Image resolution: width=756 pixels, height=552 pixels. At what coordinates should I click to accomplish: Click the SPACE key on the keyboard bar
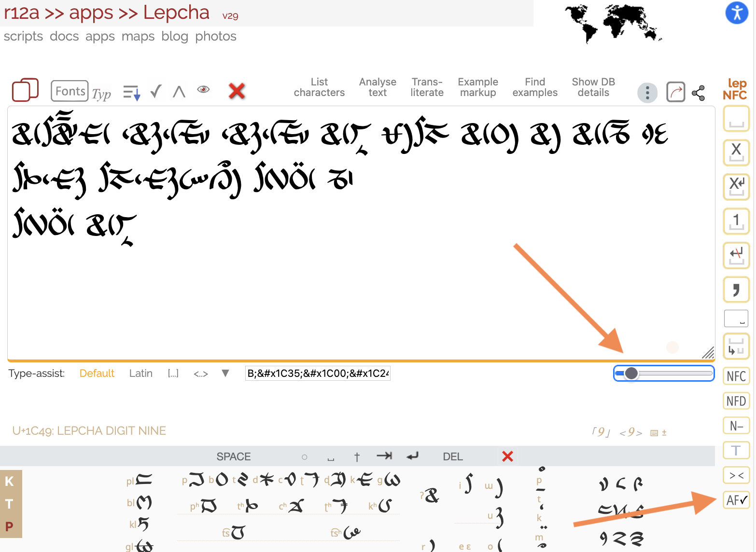point(234,456)
